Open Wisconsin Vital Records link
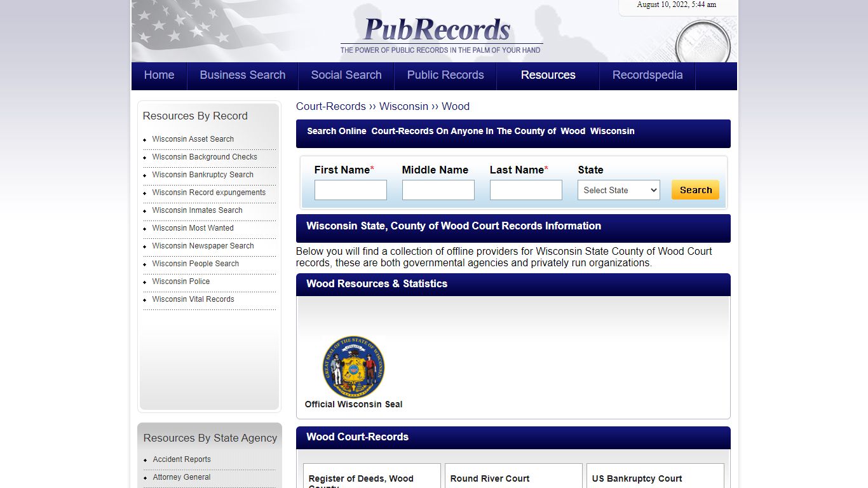868x488 pixels. point(193,299)
